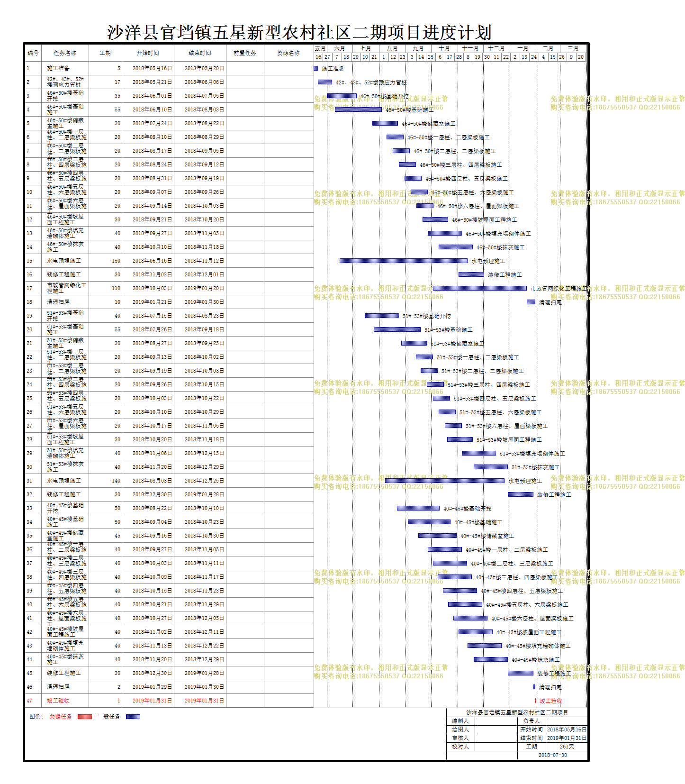Click row 16 装修工程施工 task name cell
685x784 pixels.
[65, 274]
